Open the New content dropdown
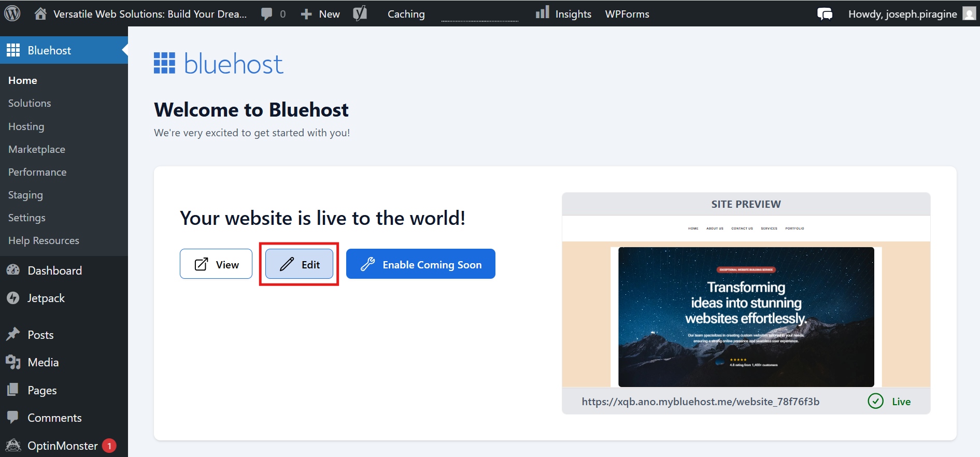The image size is (980, 457). 321,14
